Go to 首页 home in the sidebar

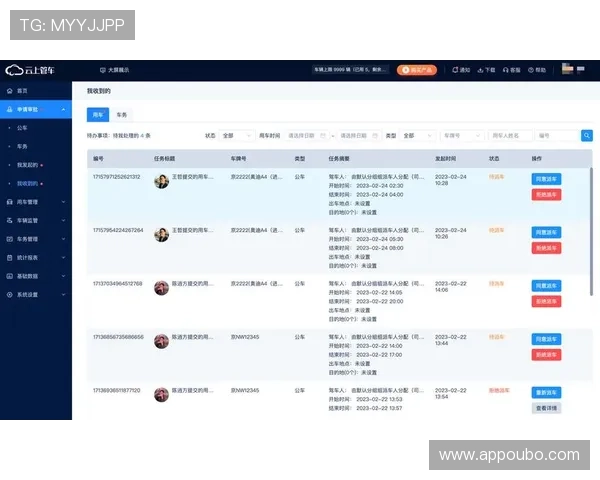pos(36,91)
